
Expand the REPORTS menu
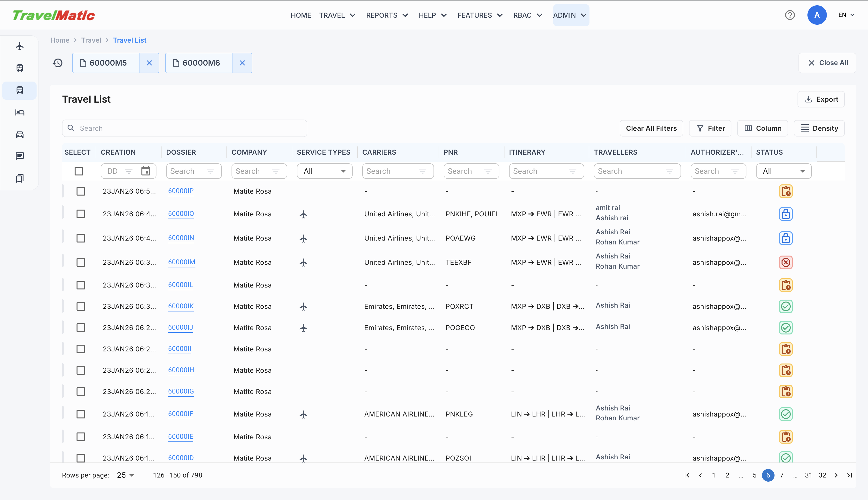click(387, 15)
